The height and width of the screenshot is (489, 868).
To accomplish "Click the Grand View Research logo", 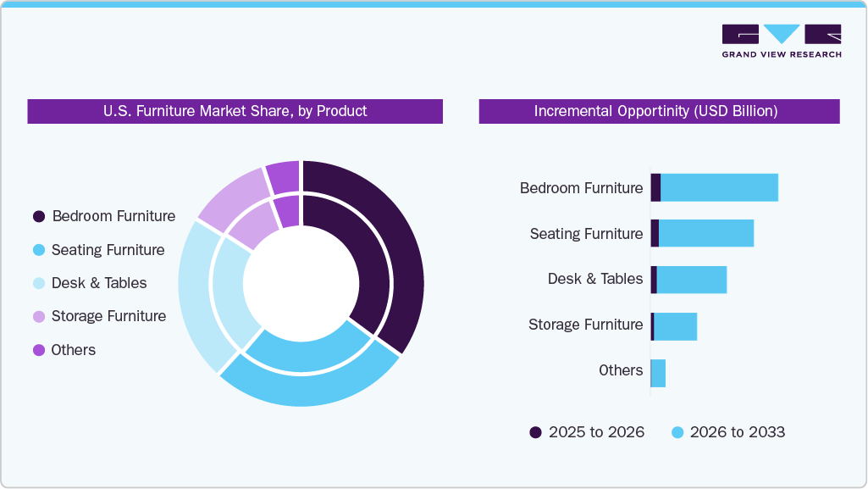I will (x=780, y=38).
